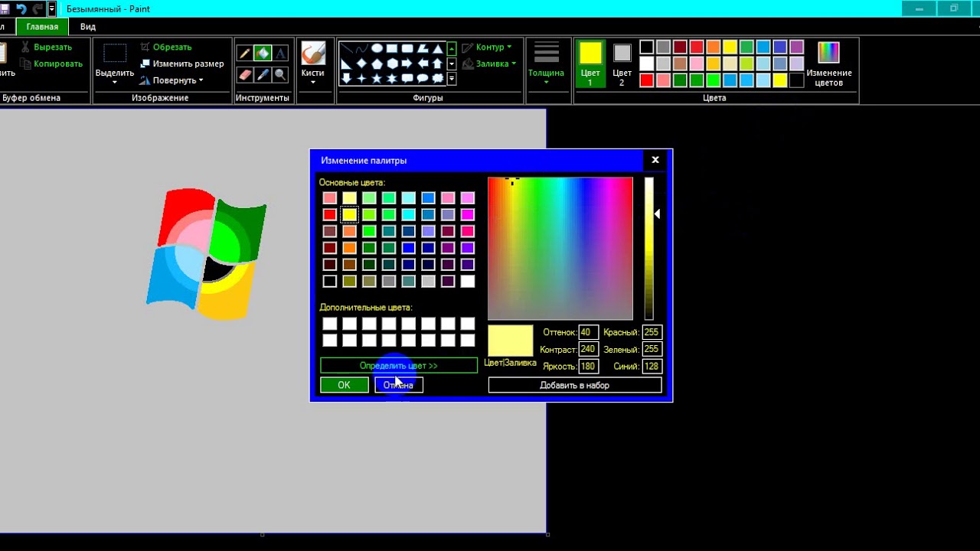Choose the triangle shape in gallery
The height and width of the screenshot is (551, 980).
[438, 48]
